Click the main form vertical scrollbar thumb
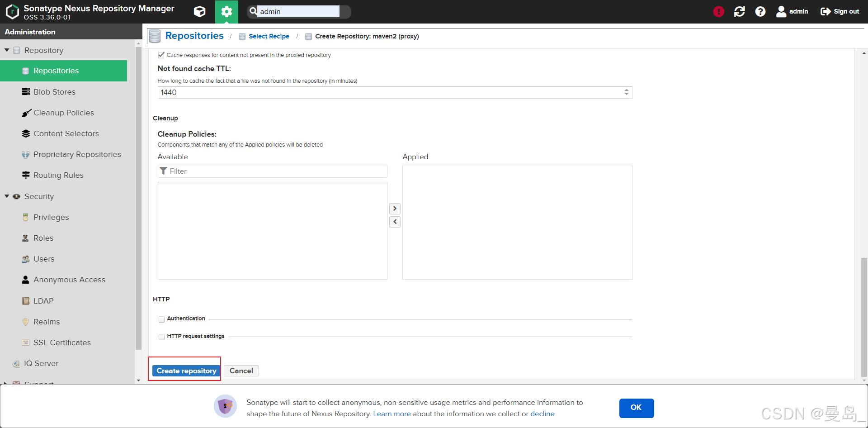 tap(864, 317)
